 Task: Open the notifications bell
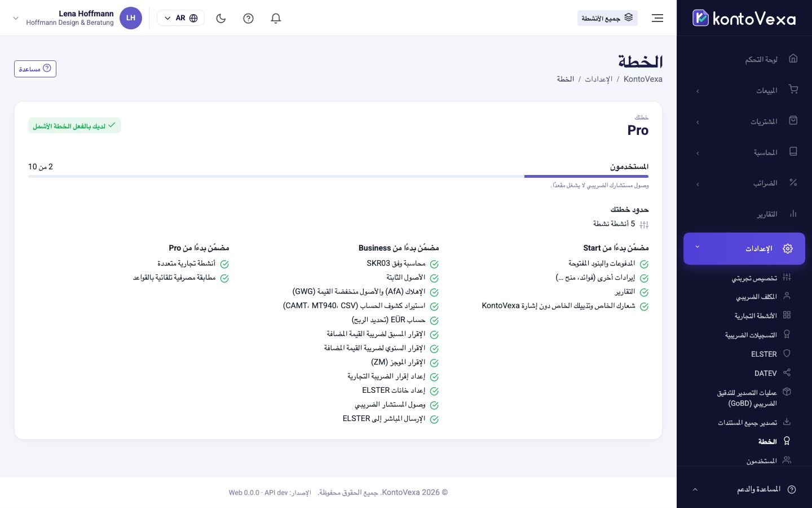click(276, 18)
